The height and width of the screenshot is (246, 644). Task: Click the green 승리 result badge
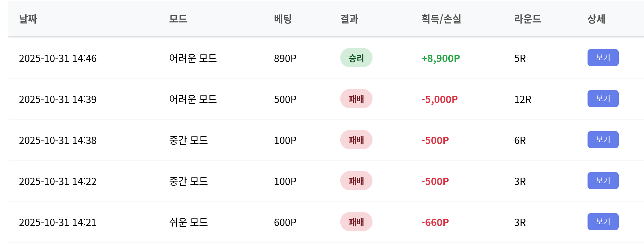click(x=356, y=58)
